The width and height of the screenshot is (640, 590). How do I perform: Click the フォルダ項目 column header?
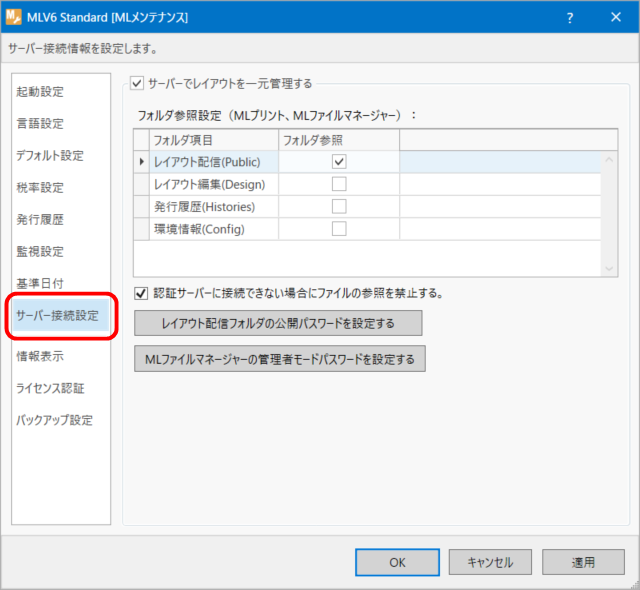tap(214, 140)
